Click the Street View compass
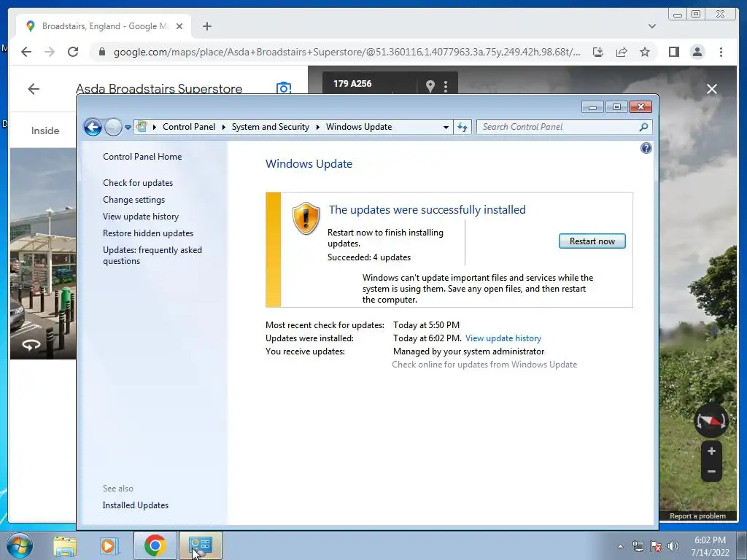 coord(711,421)
